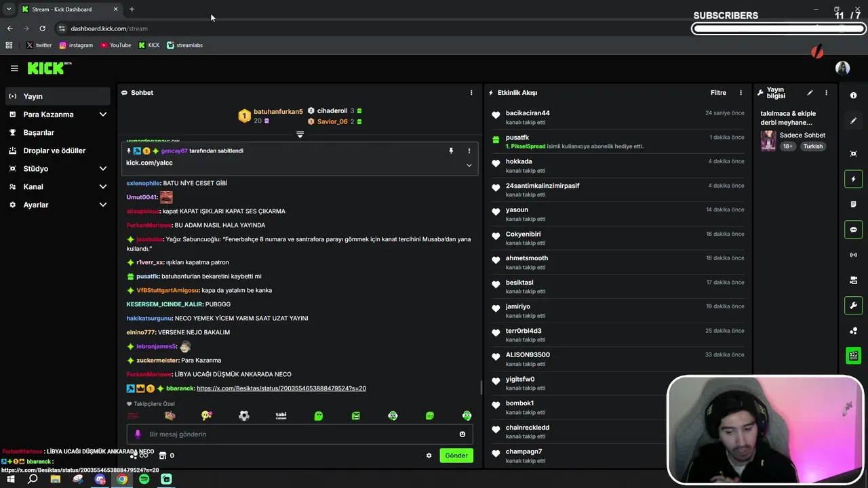The image size is (868, 488).
Task: Insert the soccer ball emote
Action: coord(244,415)
